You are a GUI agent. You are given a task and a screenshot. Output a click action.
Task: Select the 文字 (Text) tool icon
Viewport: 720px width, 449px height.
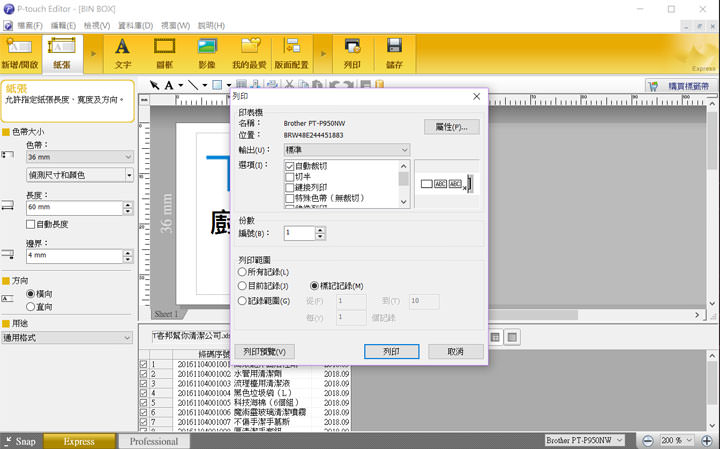click(123, 54)
